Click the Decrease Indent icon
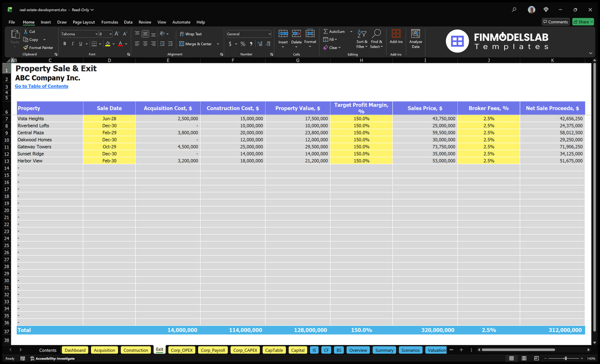Screen dimensions: 600x364 tap(162, 44)
